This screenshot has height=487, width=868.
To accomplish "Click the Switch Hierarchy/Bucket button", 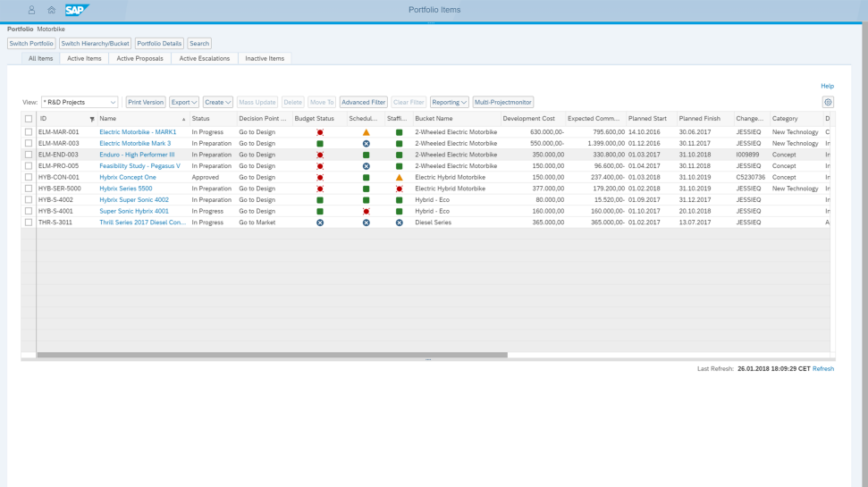I will [96, 43].
